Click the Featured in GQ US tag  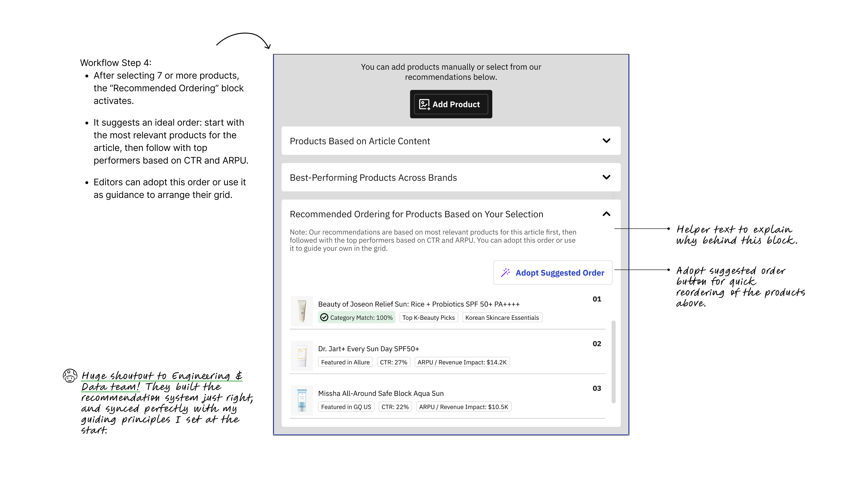tap(346, 407)
